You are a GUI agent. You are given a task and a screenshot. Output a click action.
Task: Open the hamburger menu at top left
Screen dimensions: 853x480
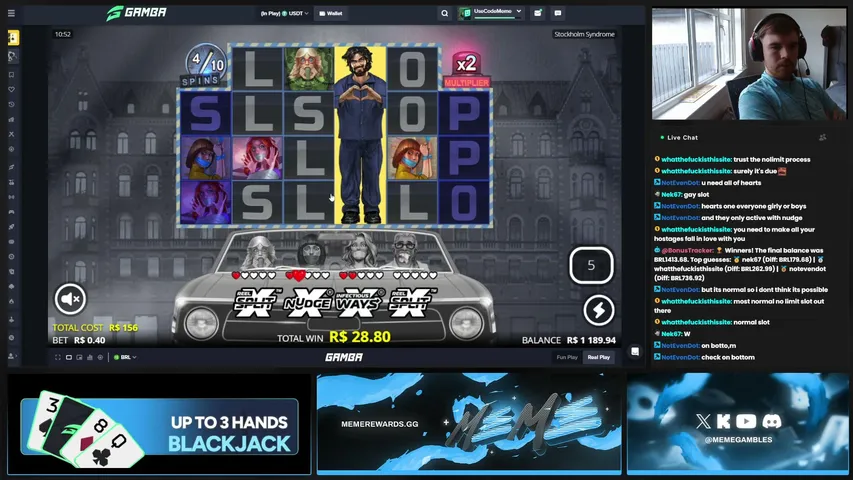tap(11, 13)
